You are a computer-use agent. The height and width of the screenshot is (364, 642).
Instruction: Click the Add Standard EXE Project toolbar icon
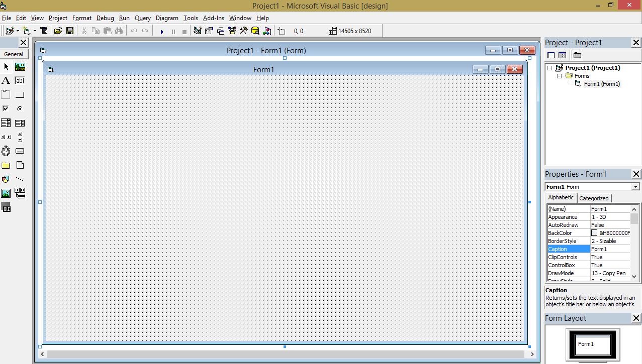point(9,31)
